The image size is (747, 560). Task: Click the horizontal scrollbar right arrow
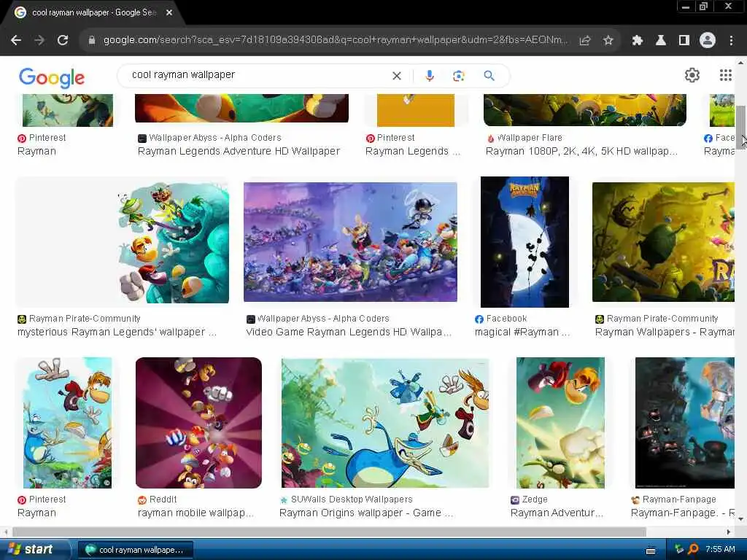(x=729, y=532)
